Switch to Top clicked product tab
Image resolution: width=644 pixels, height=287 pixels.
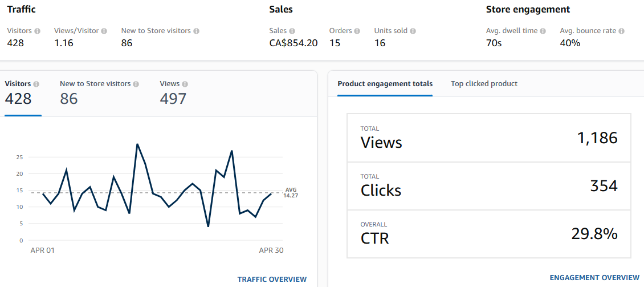point(484,84)
